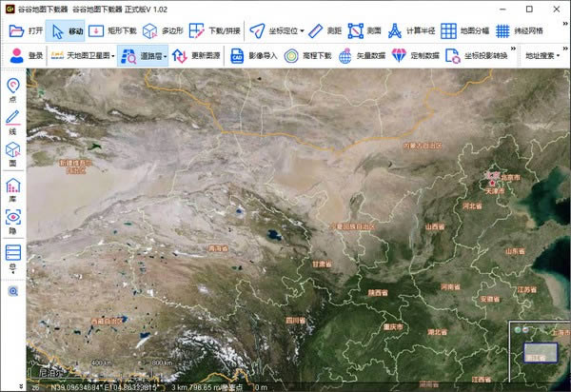Image resolution: width=571 pixels, height=392 pixels.
Task: Open 高程下载 elevation download
Action: point(307,56)
